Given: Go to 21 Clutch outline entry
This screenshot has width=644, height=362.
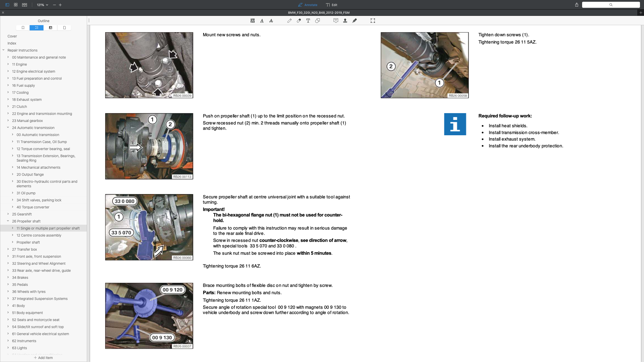Looking at the screenshot, I should [19, 107].
